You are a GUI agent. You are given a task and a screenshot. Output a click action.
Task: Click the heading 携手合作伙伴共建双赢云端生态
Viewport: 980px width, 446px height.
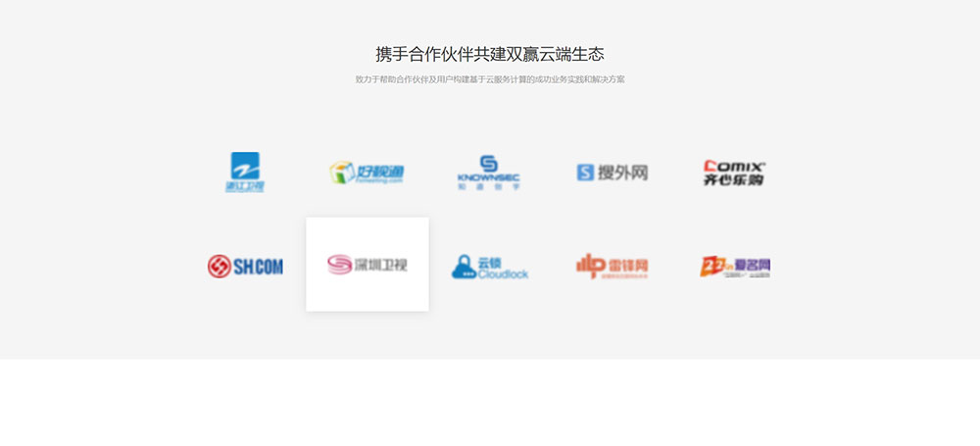coord(490,54)
